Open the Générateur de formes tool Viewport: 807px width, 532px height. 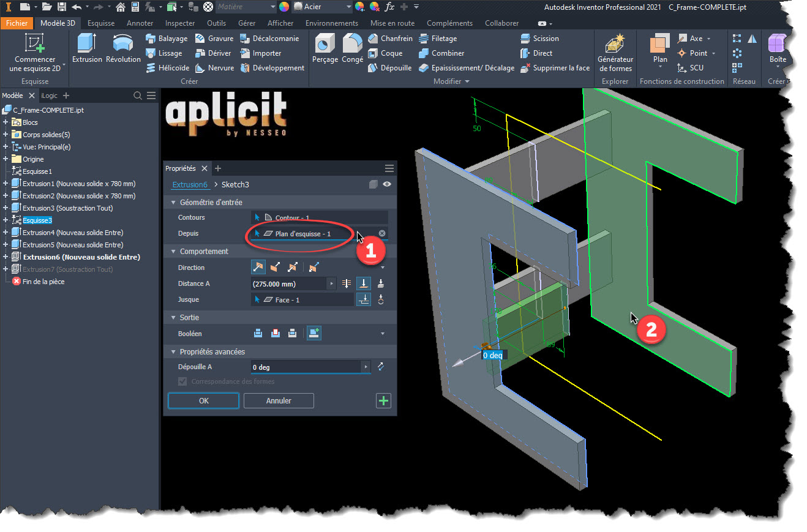click(x=615, y=53)
